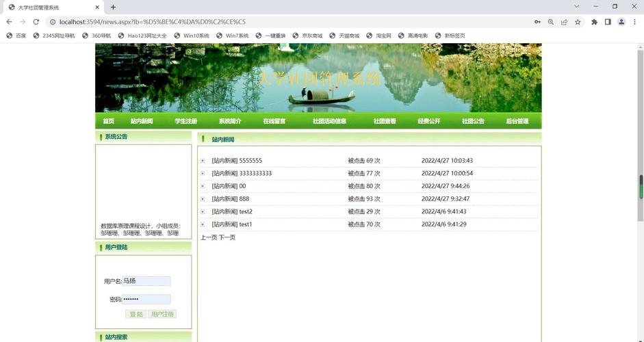The height and width of the screenshot is (342, 644).
Task: Open 在线留言 in navigation bar
Action: click(x=274, y=121)
